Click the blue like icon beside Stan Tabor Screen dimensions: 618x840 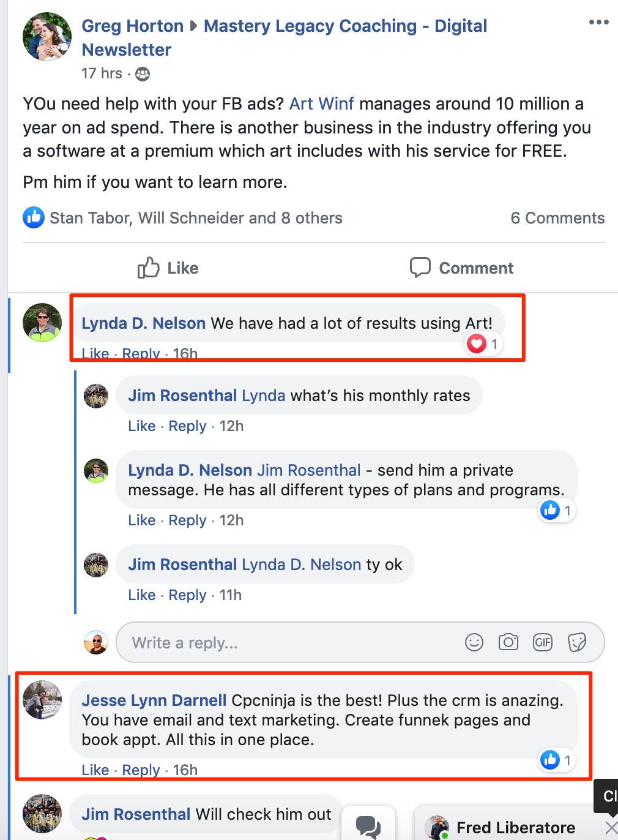pyautogui.click(x=34, y=217)
